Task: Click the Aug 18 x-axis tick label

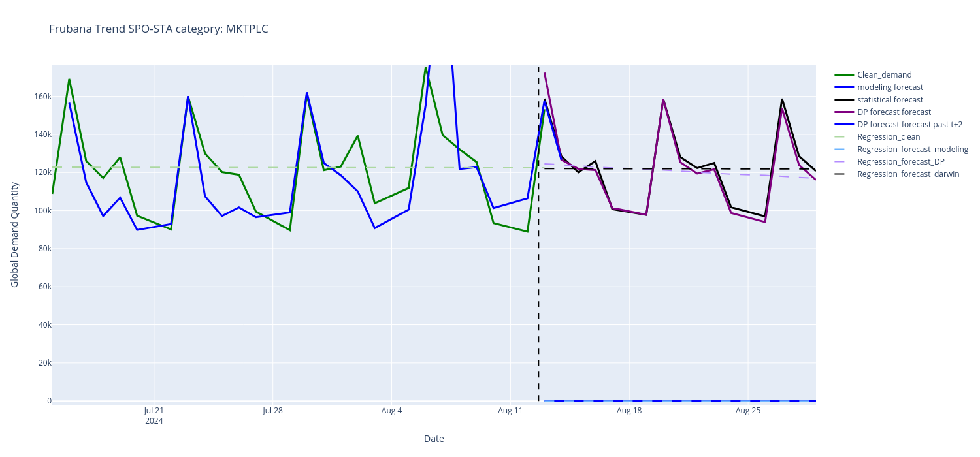Action: pyautogui.click(x=629, y=411)
